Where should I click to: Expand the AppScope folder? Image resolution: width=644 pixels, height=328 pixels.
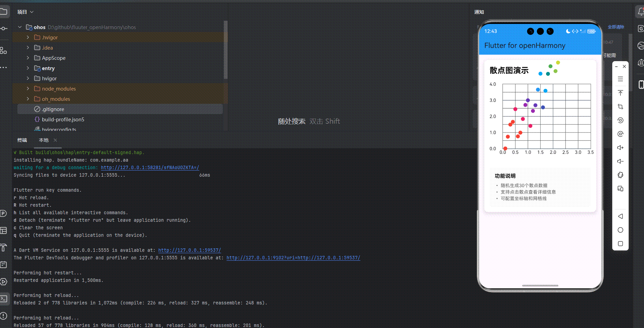pos(28,58)
